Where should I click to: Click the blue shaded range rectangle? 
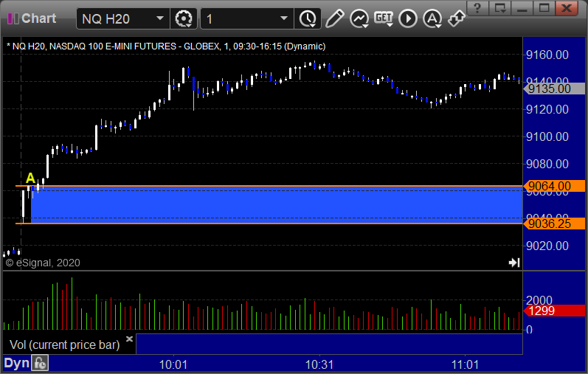[277, 205]
